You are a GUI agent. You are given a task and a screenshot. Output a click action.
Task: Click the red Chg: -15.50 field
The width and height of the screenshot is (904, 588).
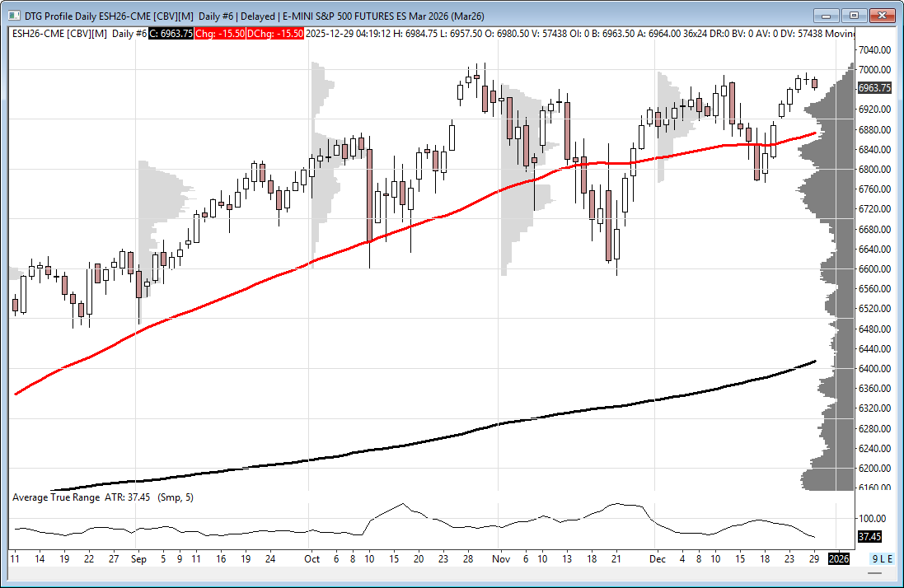click(221, 33)
